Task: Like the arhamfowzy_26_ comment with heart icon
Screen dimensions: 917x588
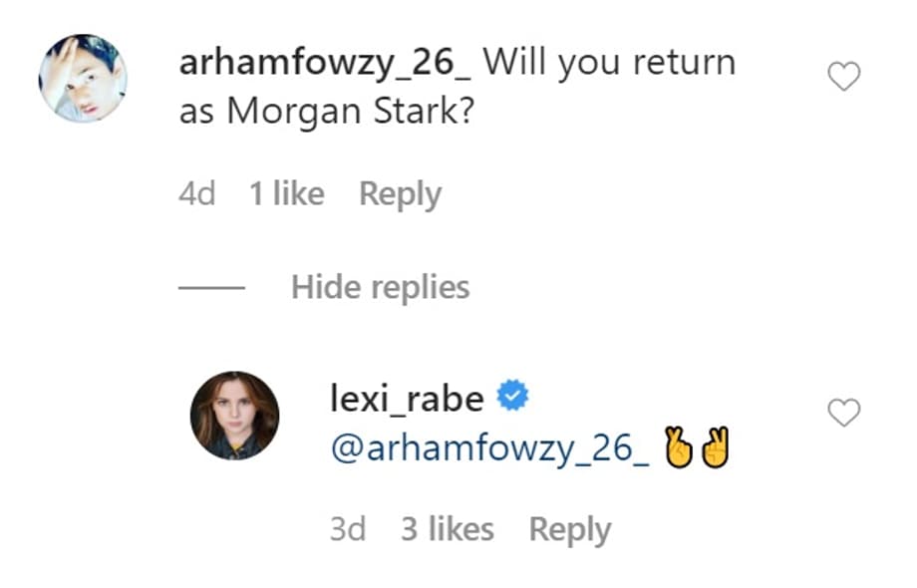Action: click(844, 78)
